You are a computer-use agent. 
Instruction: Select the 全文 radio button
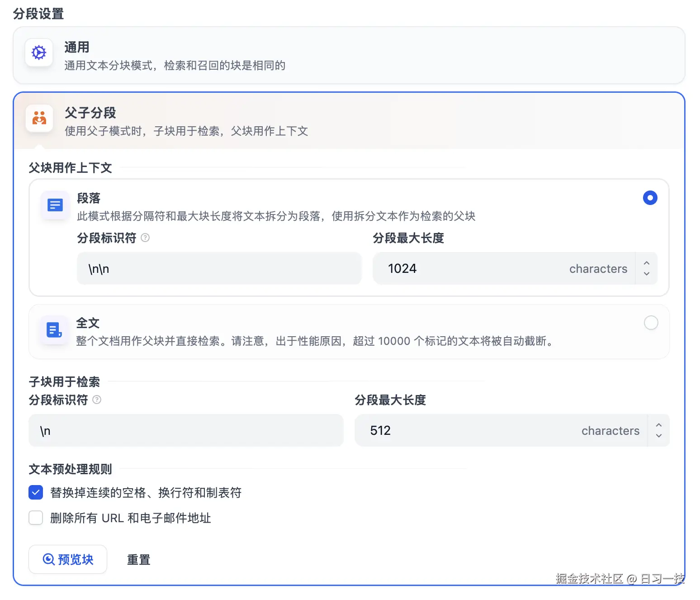point(651,323)
